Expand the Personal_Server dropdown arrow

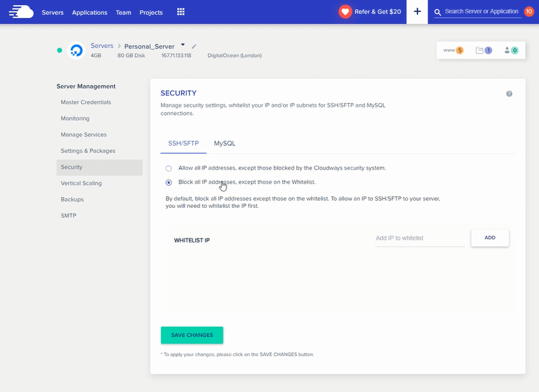[182, 45]
